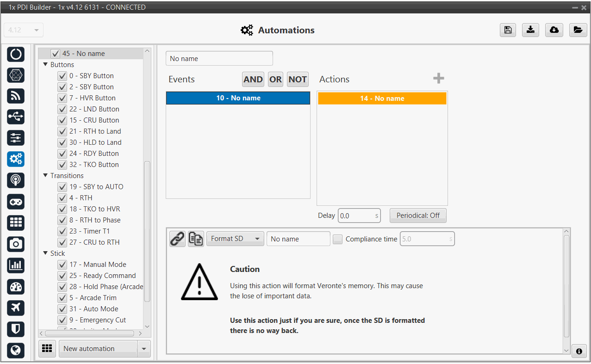Screen dimensions: 591x364
Task: Open the Format SD action type dropdown
Action: [235, 239]
